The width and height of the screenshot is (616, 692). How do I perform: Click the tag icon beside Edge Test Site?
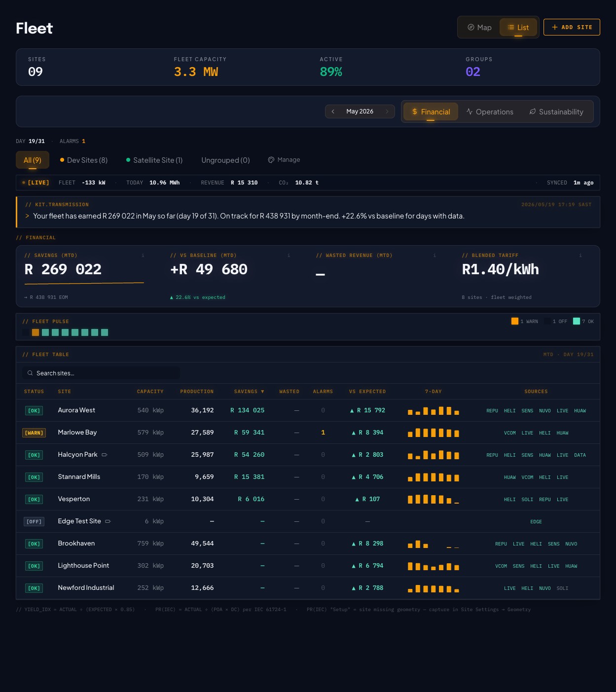tap(108, 521)
